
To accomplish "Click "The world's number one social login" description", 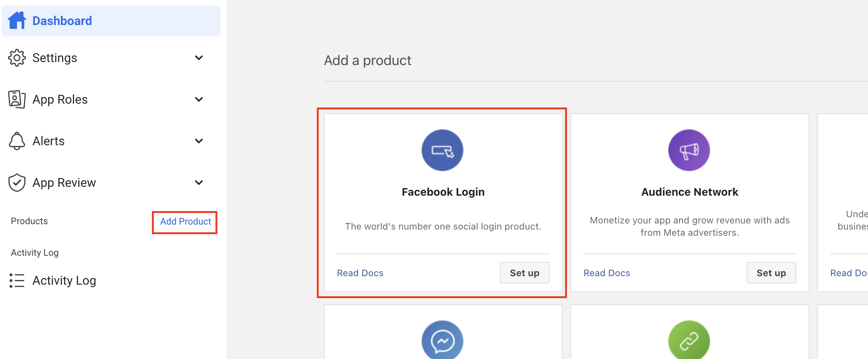I will tap(443, 226).
